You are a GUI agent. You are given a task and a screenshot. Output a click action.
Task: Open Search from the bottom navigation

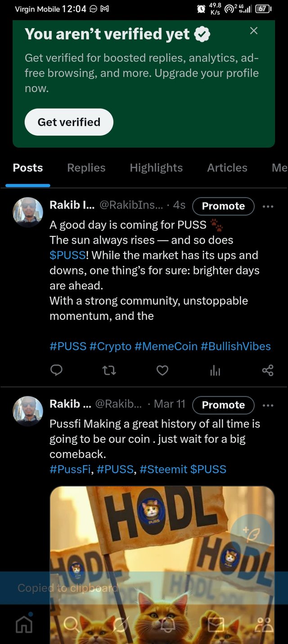72,624
